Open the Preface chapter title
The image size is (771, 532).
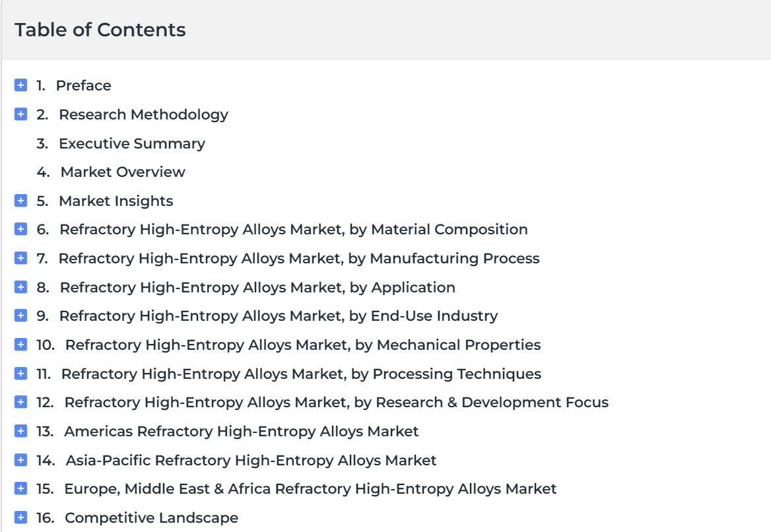pos(84,86)
